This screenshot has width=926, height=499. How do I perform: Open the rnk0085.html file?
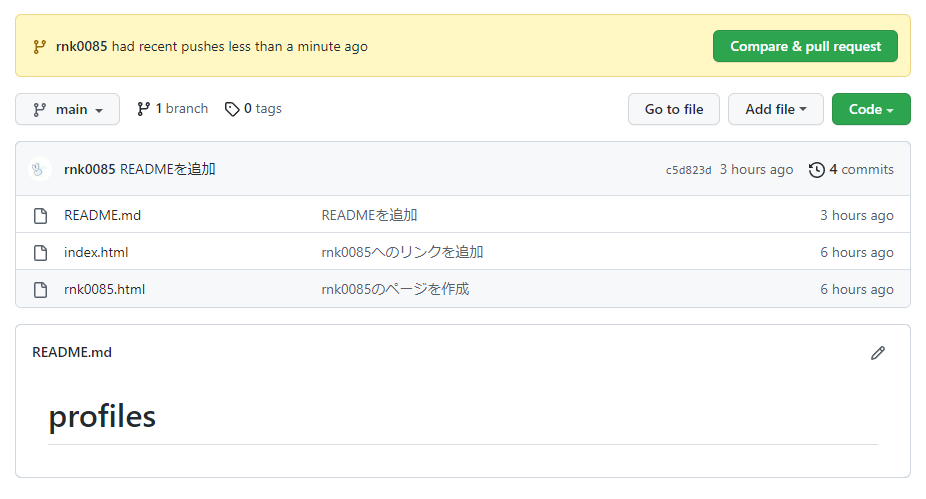(x=105, y=289)
